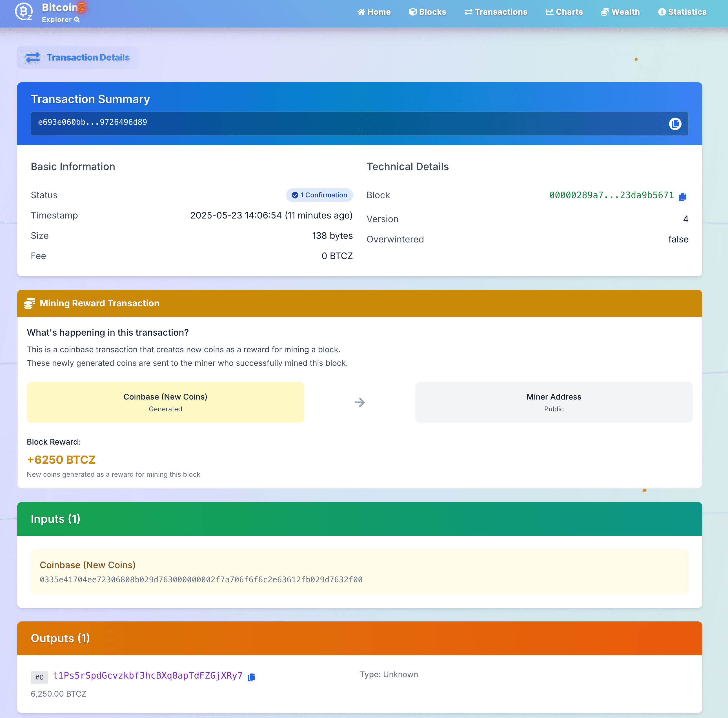Open the Transactions page

point(496,12)
